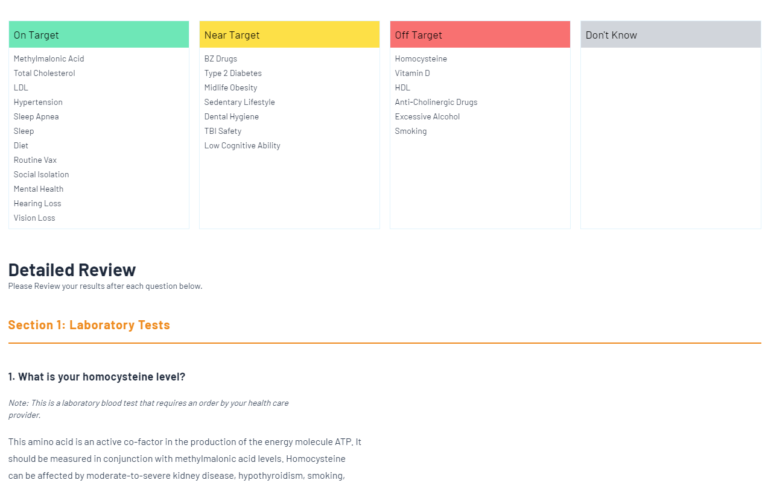The height and width of the screenshot is (483, 768).
Task: Select Homocysteine in Off Target list
Action: point(421,59)
